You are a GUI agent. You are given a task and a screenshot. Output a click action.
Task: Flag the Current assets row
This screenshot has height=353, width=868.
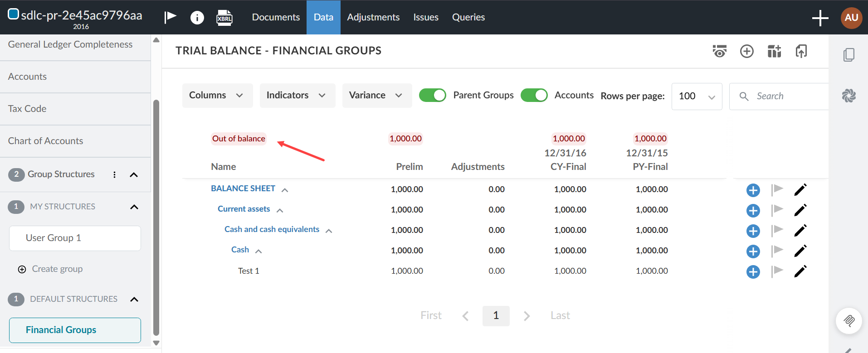(x=777, y=210)
